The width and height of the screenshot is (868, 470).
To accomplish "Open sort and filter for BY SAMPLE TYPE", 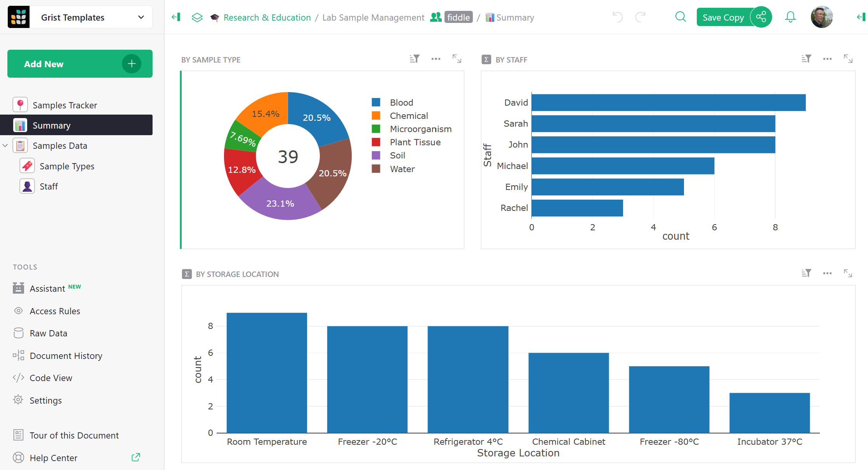I will 415,59.
